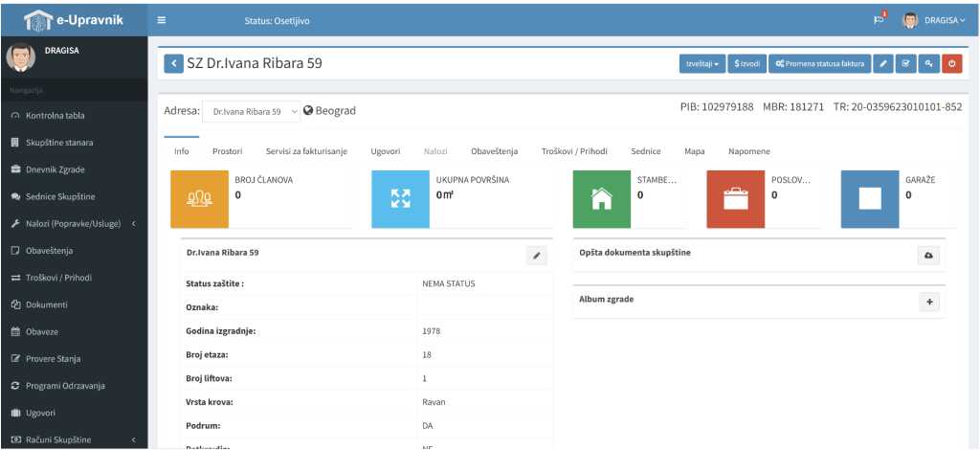Open the Izveštaji dropdown
This screenshot has height=450, width=980.
pos(702,63)
